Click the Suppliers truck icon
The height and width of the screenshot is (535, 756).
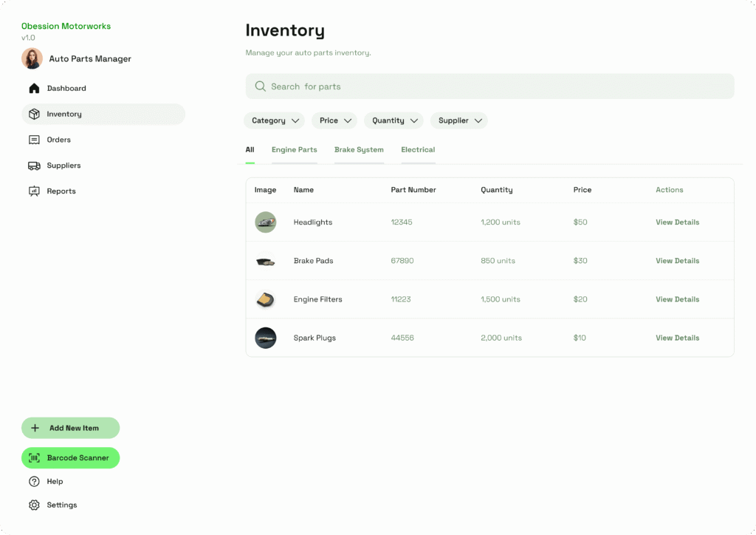34,166
